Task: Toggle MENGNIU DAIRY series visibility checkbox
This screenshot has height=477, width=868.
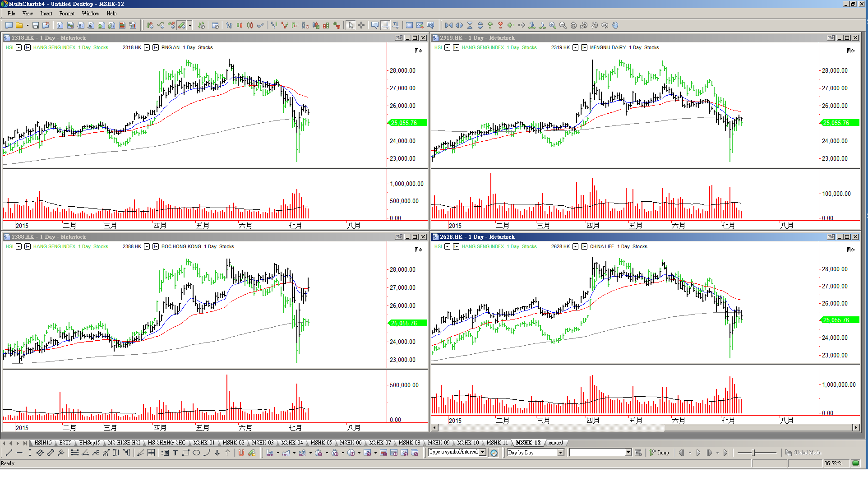Action: click(584, 47)
